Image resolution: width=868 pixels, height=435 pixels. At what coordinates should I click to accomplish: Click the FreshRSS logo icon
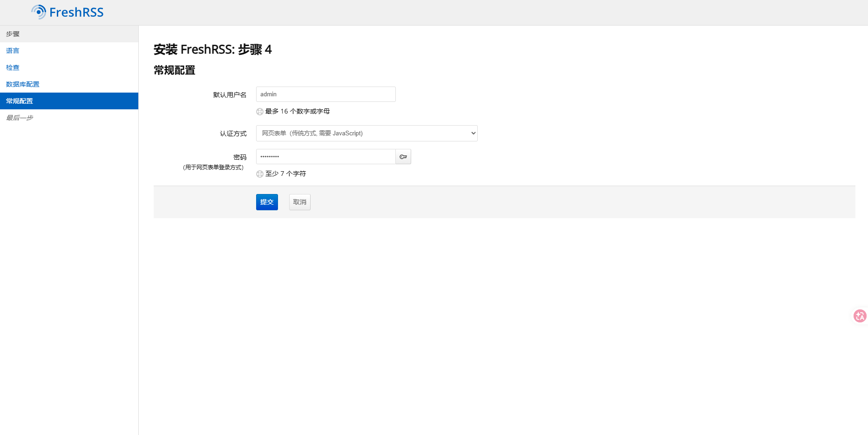39,12
